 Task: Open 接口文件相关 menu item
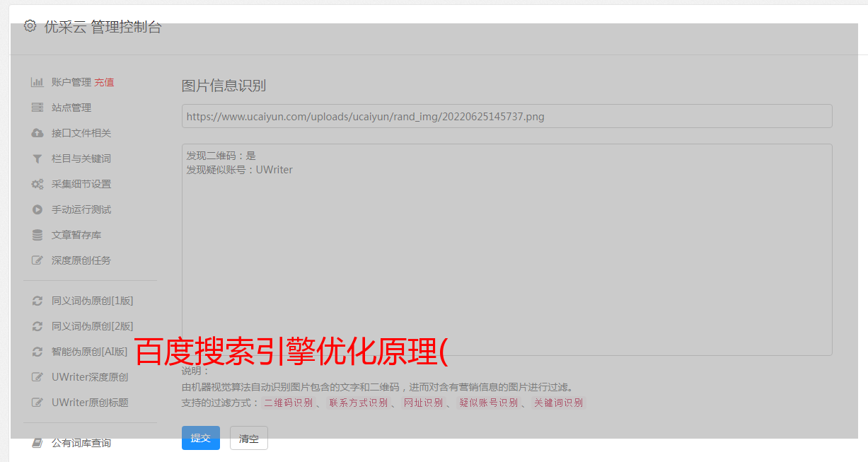(x=81, y=133)
